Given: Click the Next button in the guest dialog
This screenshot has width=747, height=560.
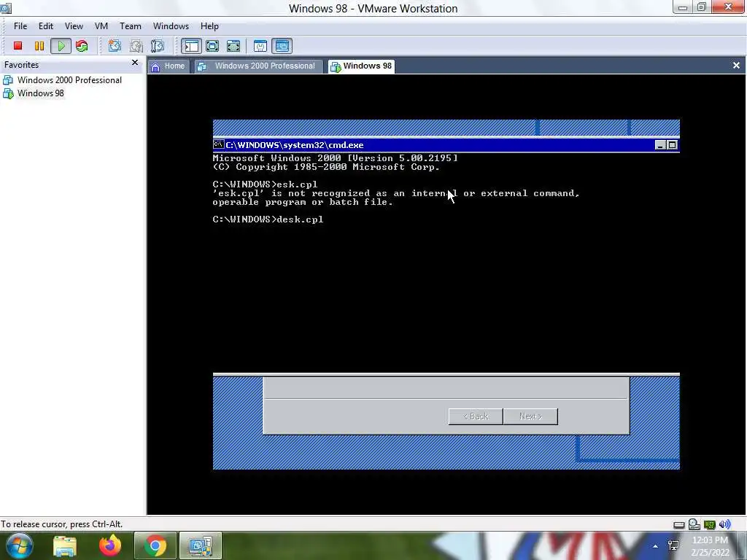Looking at the screenshot, I should (530, 416).
